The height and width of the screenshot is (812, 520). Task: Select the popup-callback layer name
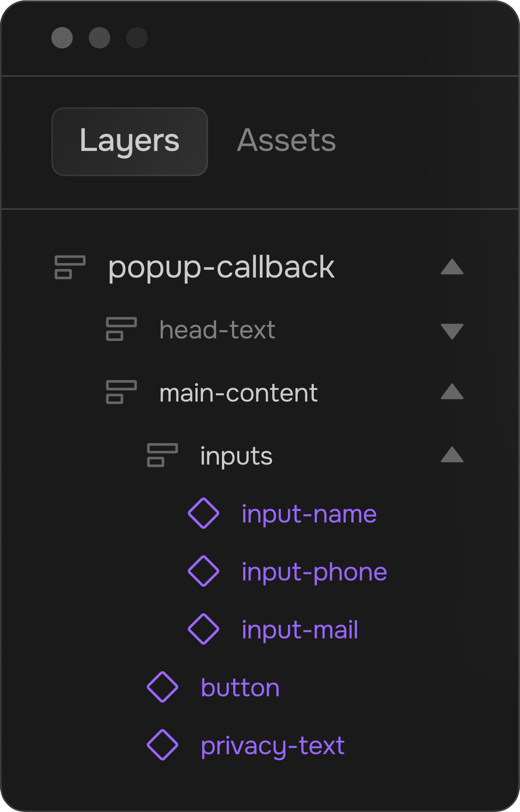pos(221,267)
